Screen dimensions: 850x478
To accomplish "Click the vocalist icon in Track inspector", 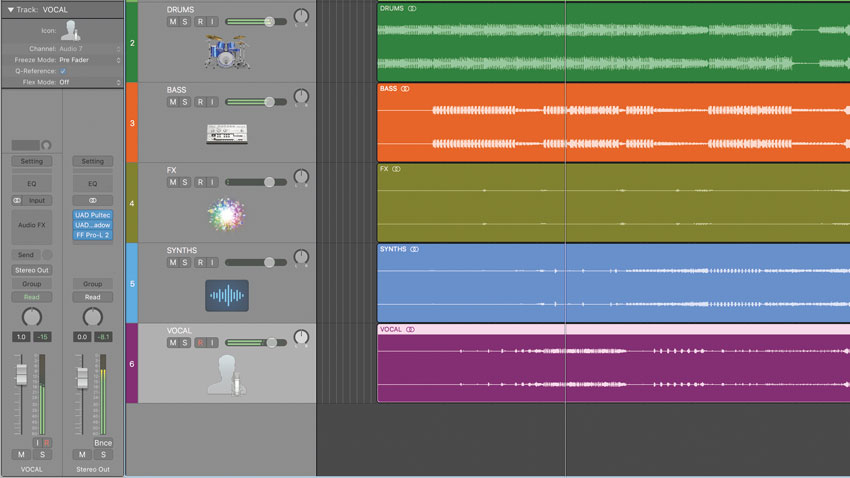I will (x=70, y=30).
